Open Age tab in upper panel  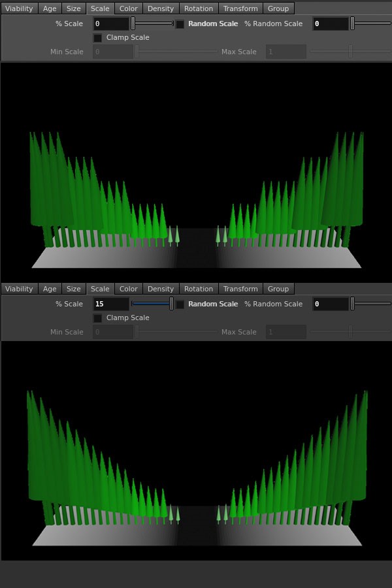pos(50,8)
